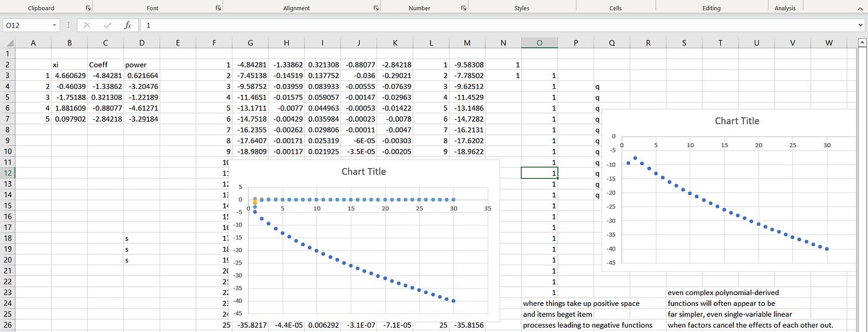Select column G header

pyautogui.click(x=250, y=42)
